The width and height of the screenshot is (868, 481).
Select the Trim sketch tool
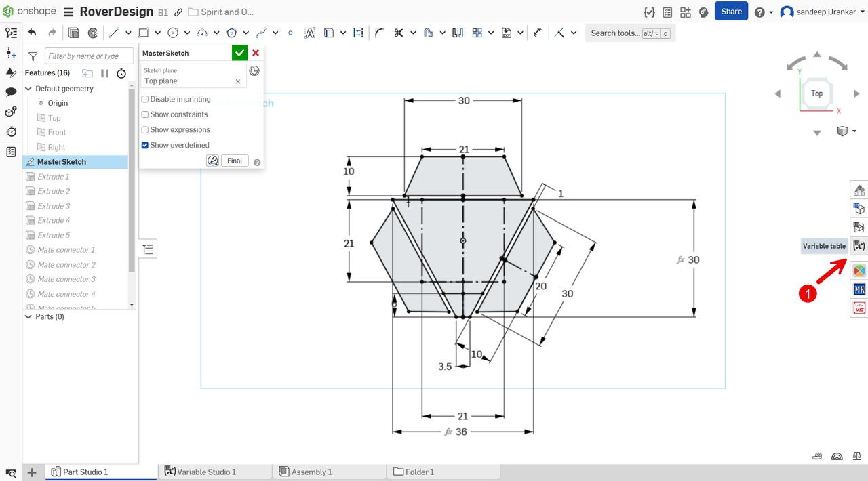click(399, 32)
